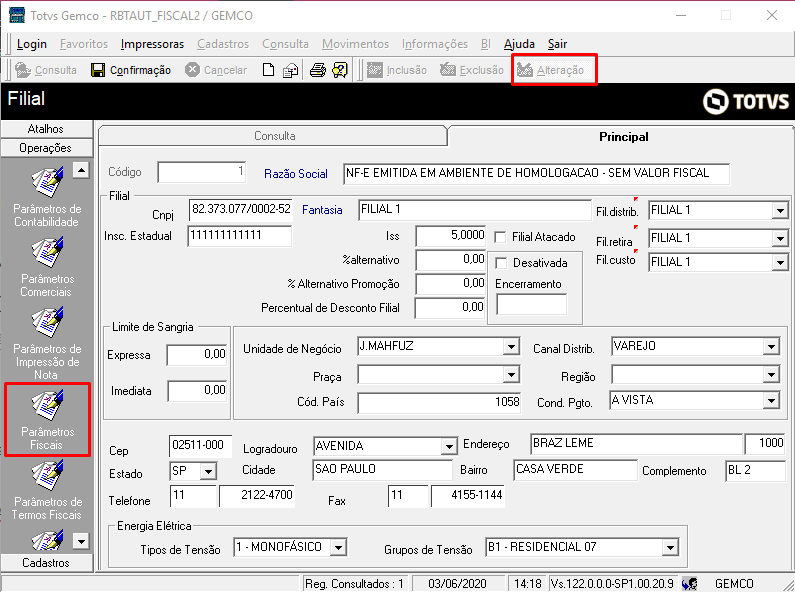795x592 pixels.
Task: Click the Encerramento date field
Action: (531, 305)
